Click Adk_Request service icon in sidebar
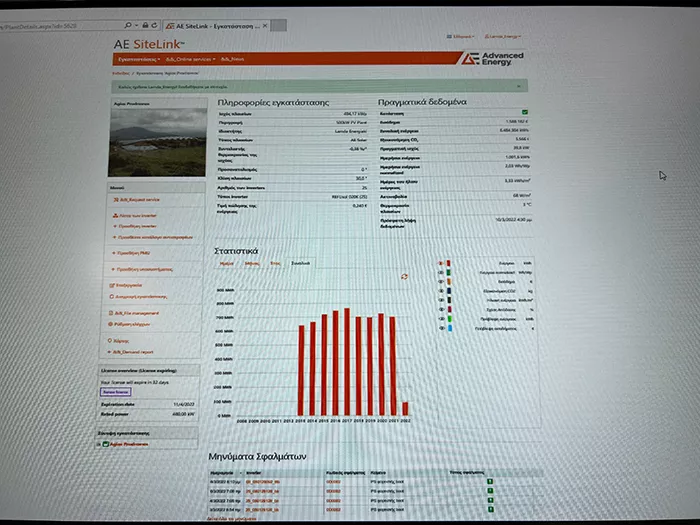700x525 pixels. 113,199
